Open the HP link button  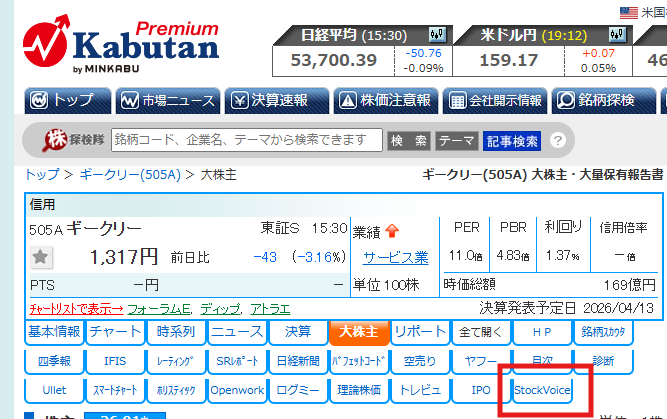(542, 332)
